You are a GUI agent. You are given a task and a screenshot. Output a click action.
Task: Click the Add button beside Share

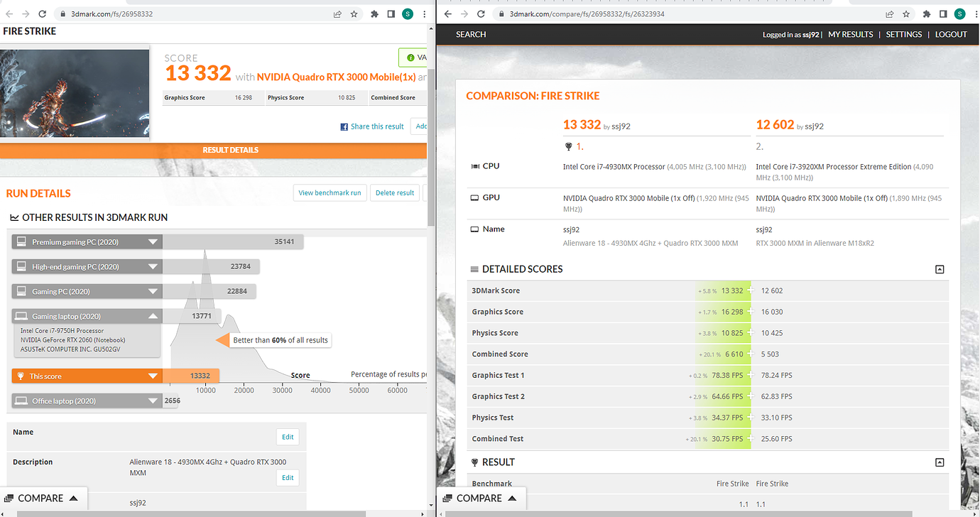click(x=420, y=126)
